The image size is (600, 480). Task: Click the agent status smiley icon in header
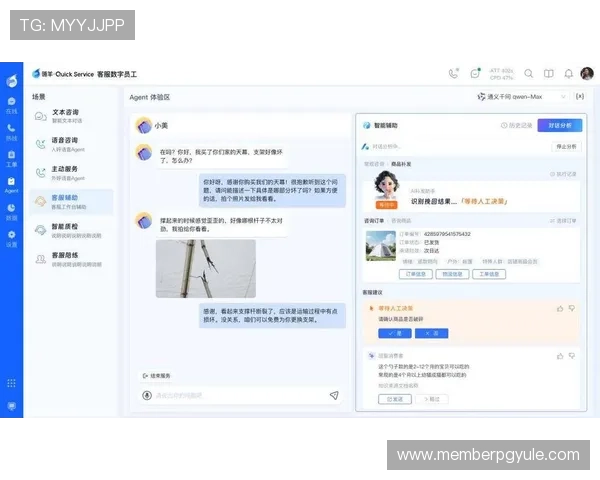[475, 73]
